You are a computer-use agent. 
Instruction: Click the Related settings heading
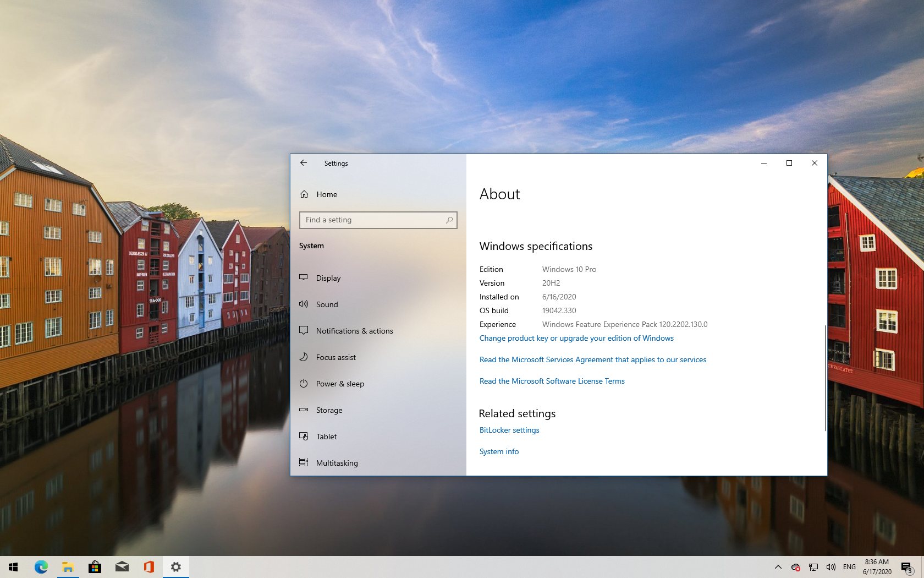(517, 413)
